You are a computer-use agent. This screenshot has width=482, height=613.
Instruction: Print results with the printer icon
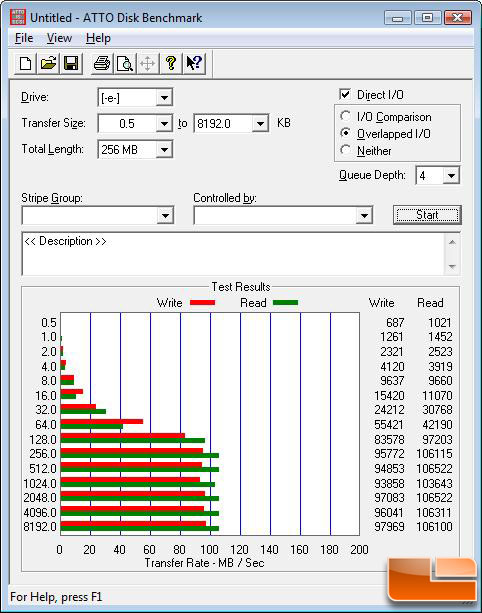[102, 63]
